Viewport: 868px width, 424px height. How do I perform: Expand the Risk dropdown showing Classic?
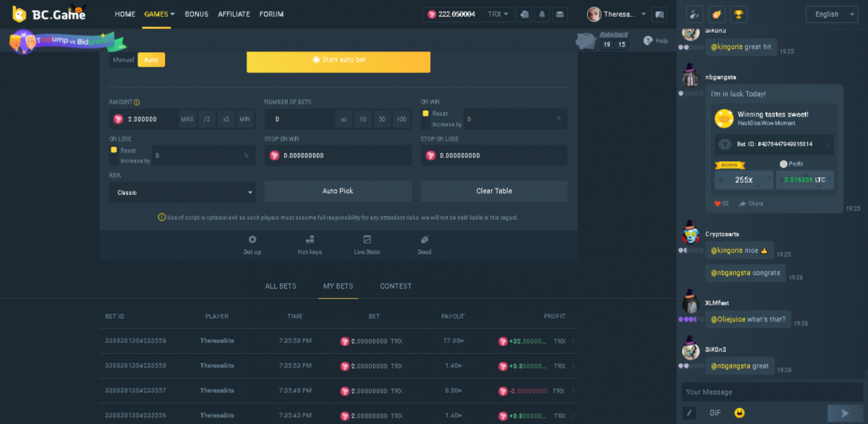[182, 192]
